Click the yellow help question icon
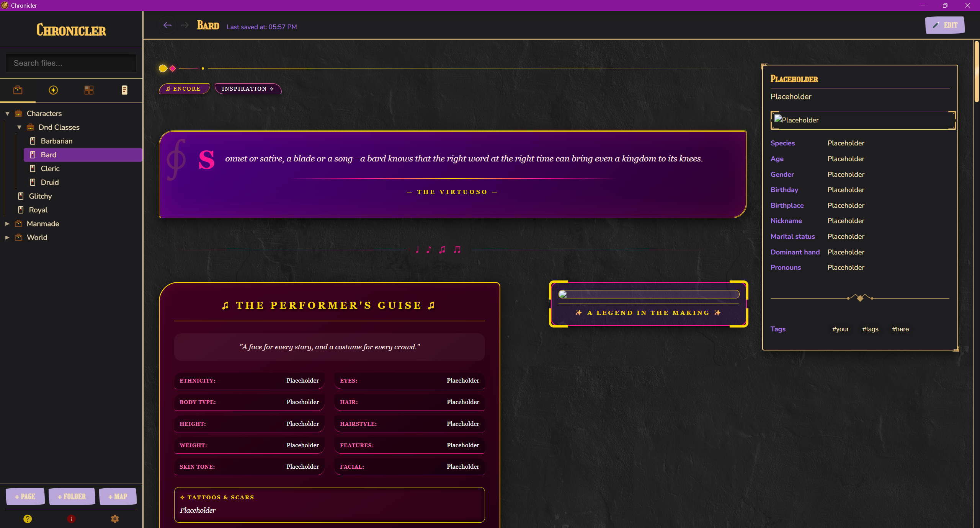The width and height of the screenshot is (980, 528). point(28,519)
